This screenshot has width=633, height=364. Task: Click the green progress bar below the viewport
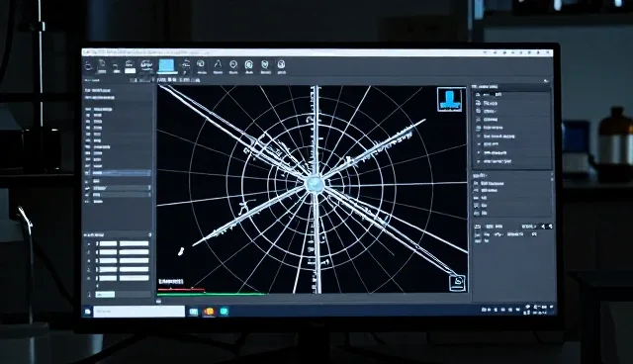[212, 294]
